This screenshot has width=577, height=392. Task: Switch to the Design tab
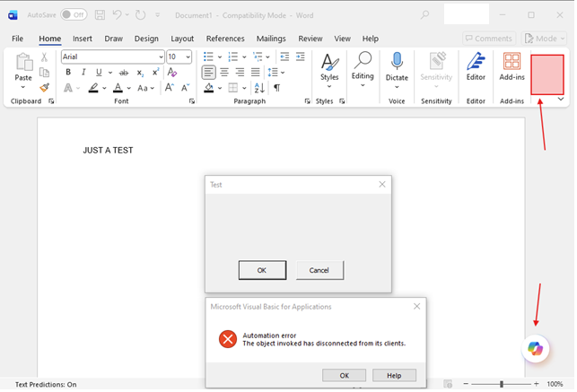tap(146, 39)
